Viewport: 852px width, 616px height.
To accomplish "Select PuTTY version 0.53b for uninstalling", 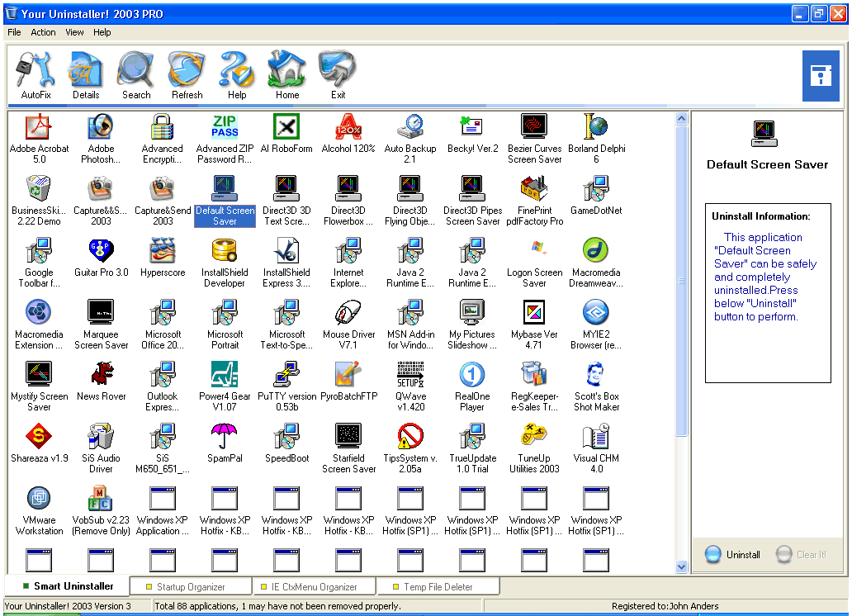I will coord(286,386).
